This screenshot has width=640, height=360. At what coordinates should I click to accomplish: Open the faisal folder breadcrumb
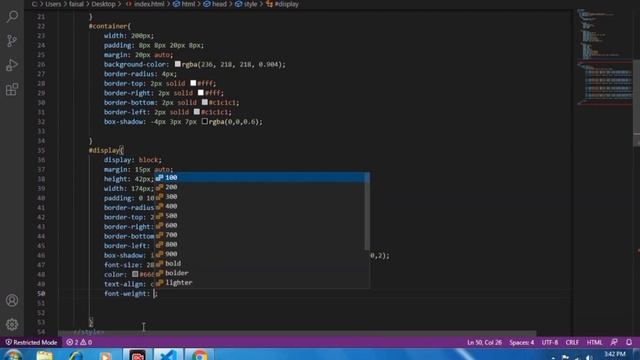coord(76,4)
